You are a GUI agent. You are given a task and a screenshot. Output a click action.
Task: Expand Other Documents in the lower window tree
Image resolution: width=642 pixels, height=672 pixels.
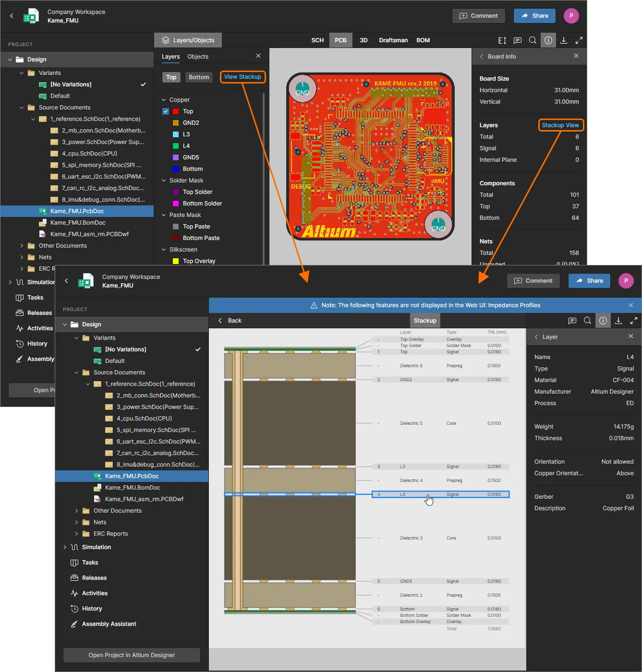tap(76, 511)
